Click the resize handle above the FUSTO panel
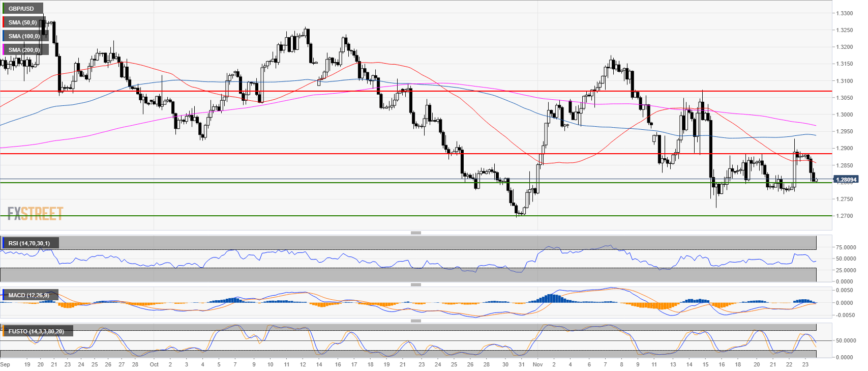 click(415, 321)
